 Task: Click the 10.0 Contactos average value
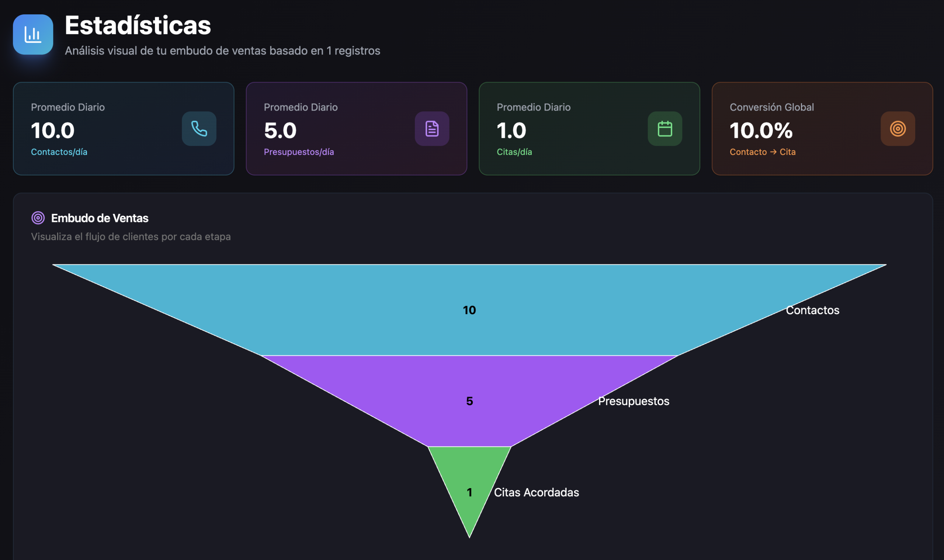(x=52, y=130)
